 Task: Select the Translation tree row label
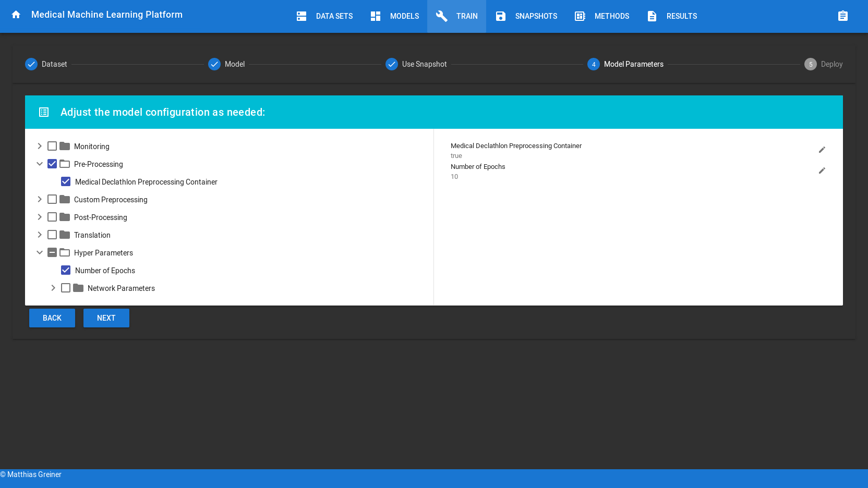pos(92,235)
